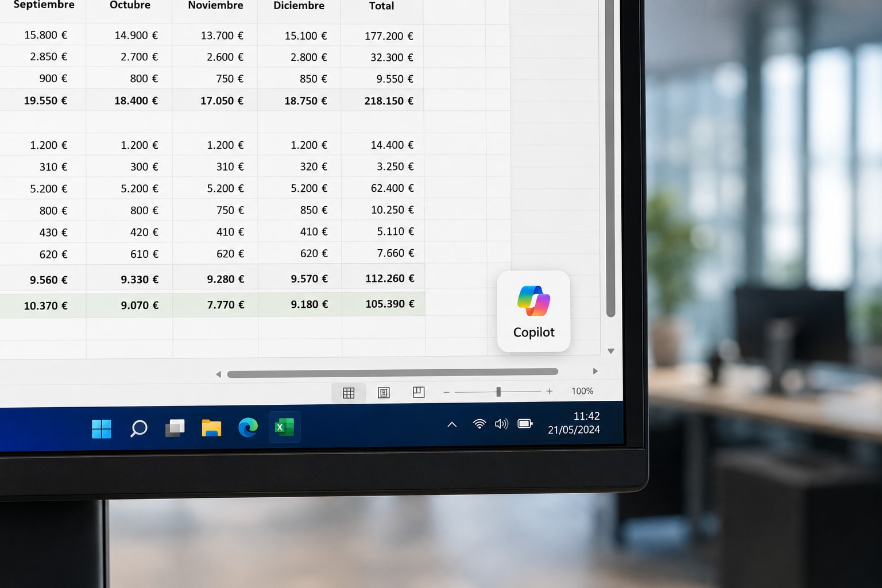Select the bold cell 19.550 €
The image size is (882, 588).
(43, 100)
